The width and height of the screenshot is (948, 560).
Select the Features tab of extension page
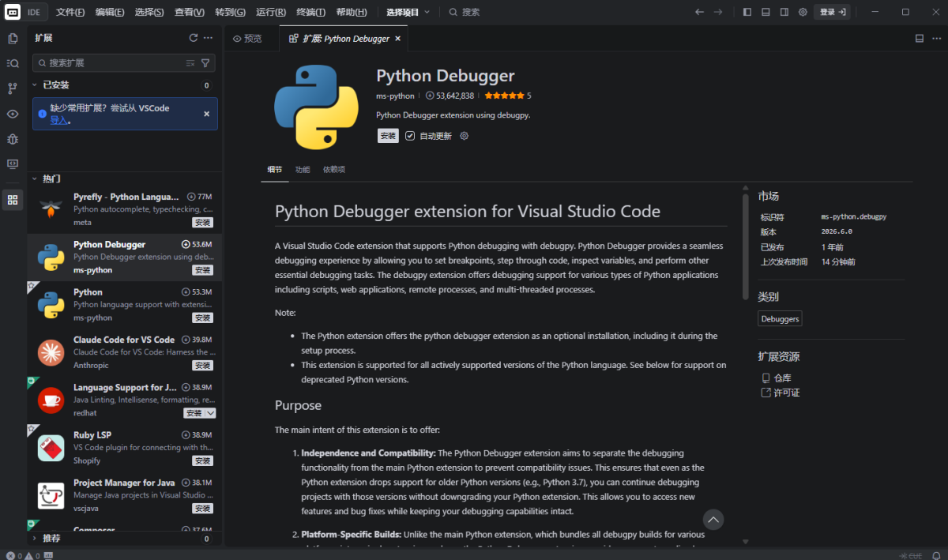point(303,170)
